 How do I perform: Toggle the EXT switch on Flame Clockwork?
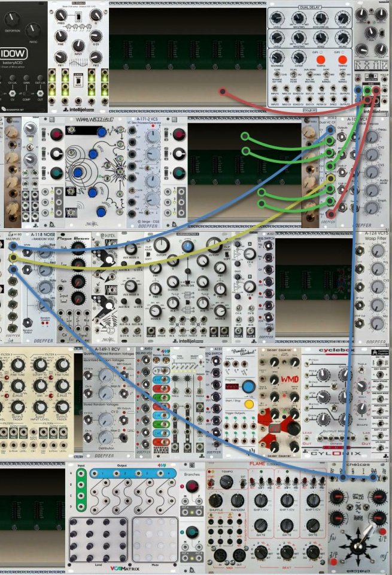242,483
